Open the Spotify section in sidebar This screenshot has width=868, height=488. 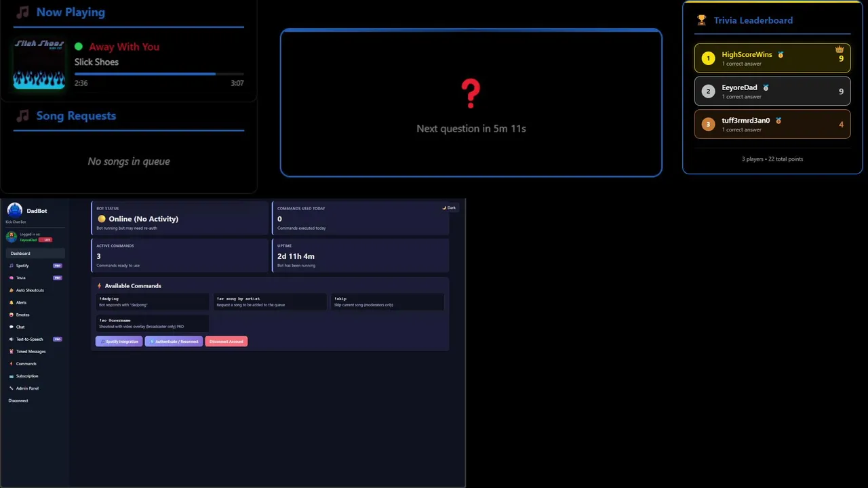click(x=35, y=266)
